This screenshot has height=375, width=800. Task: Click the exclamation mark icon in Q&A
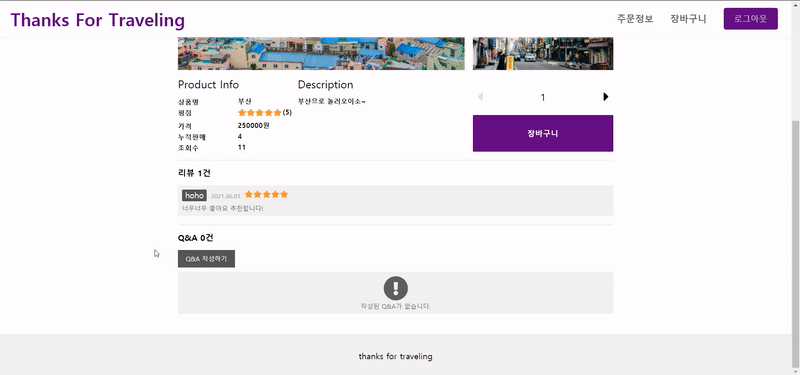(x=395, y=288)
